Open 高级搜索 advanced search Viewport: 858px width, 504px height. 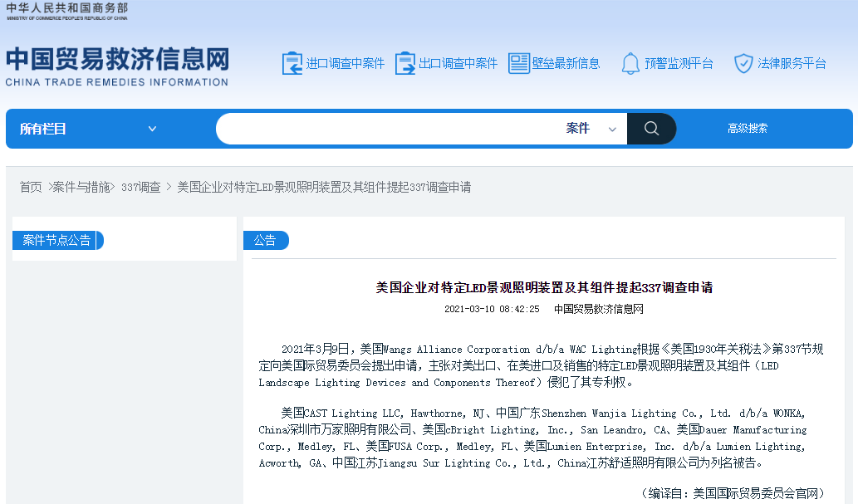point(748,129)
